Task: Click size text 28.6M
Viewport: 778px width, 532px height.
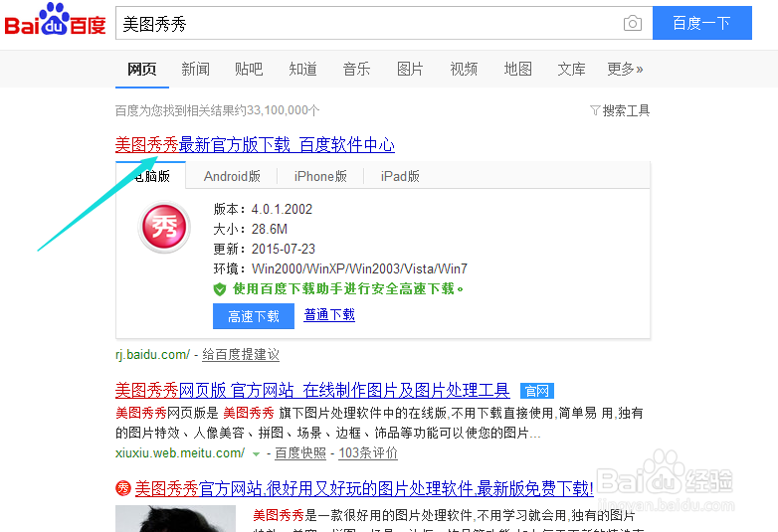Action: point(270,229)
